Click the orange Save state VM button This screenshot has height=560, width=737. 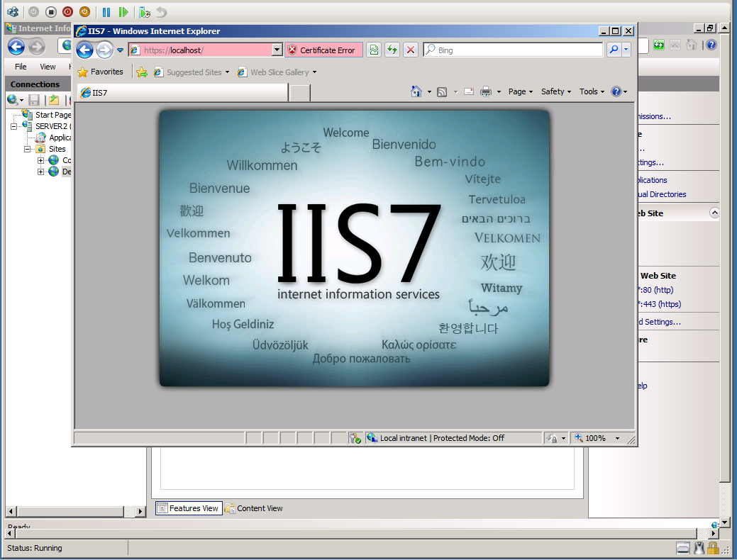pos(84,12)
